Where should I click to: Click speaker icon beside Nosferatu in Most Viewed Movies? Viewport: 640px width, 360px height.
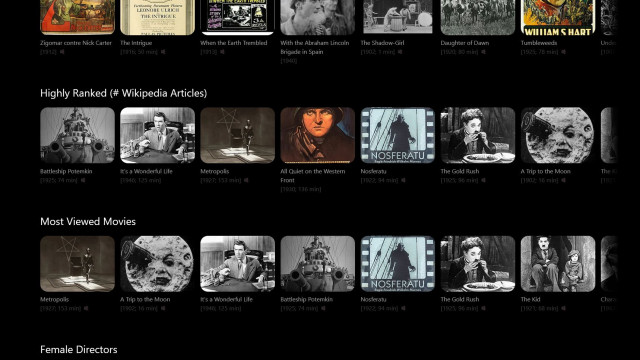click(403, 309)
